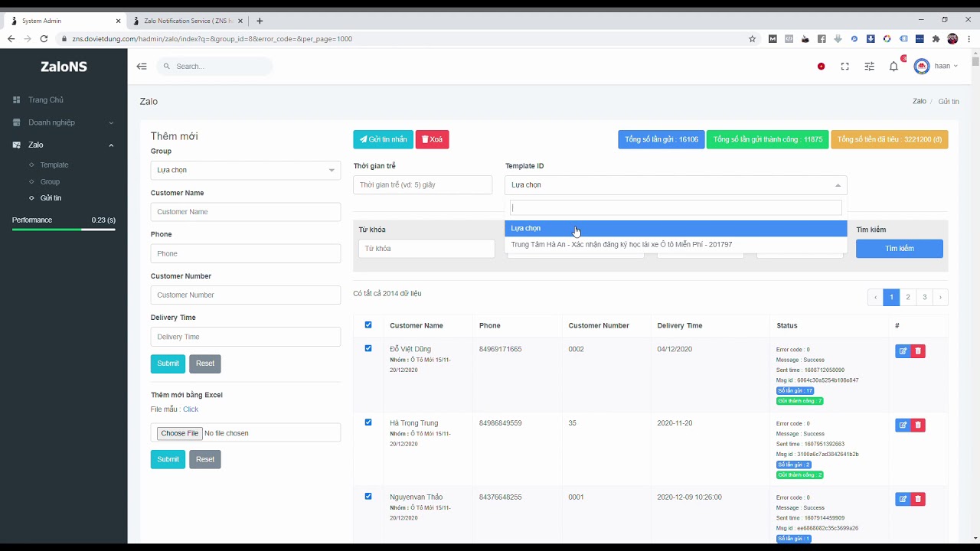Toggle the sidebar hamburger menu icon

coord(142,67)
